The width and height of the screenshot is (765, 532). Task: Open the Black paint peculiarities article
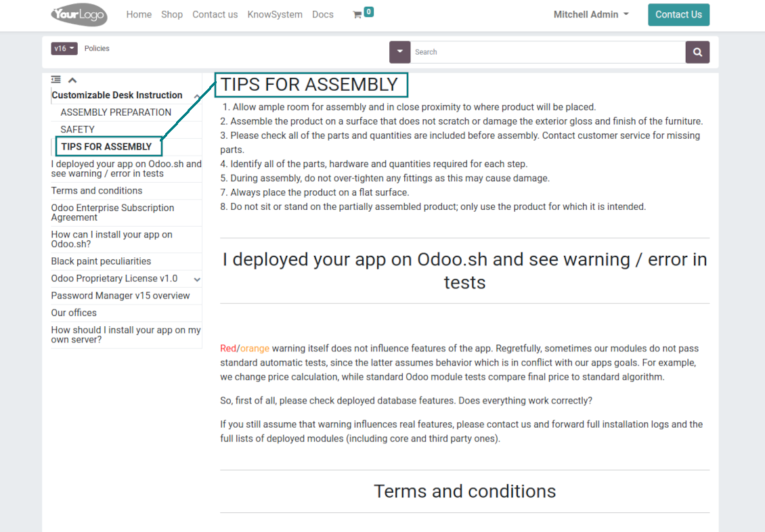coord(101,261)
